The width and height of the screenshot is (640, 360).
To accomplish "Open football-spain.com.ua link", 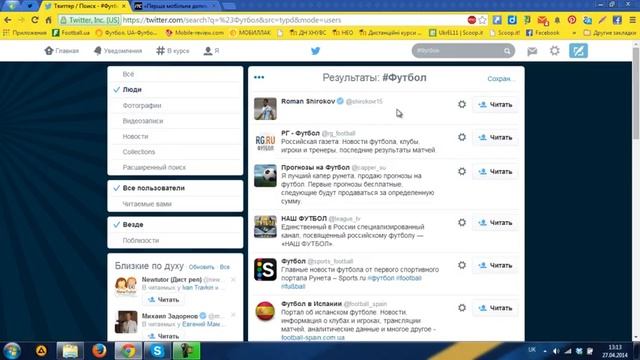I will click(x=313, y=338).
